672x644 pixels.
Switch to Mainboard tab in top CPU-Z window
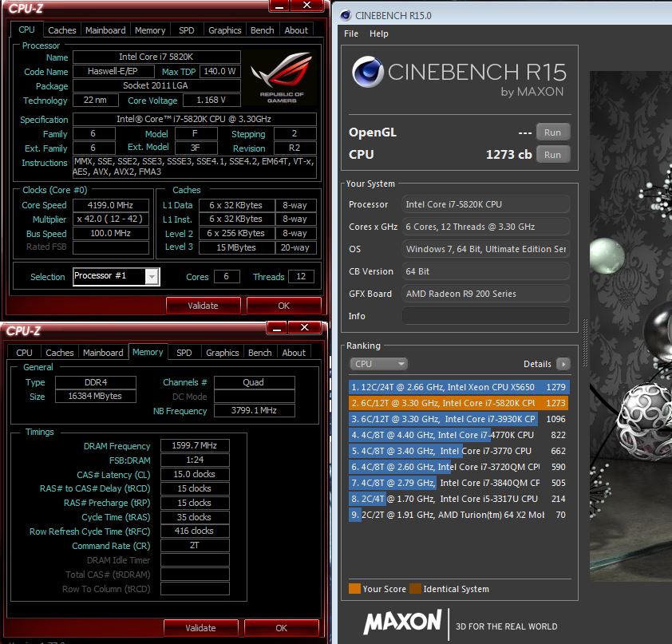(105, 30)
